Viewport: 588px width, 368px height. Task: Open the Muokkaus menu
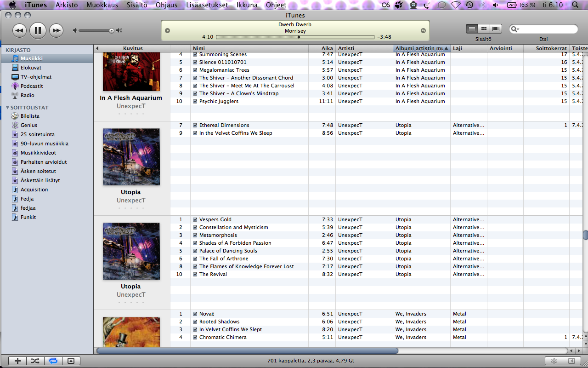point(102,5)
